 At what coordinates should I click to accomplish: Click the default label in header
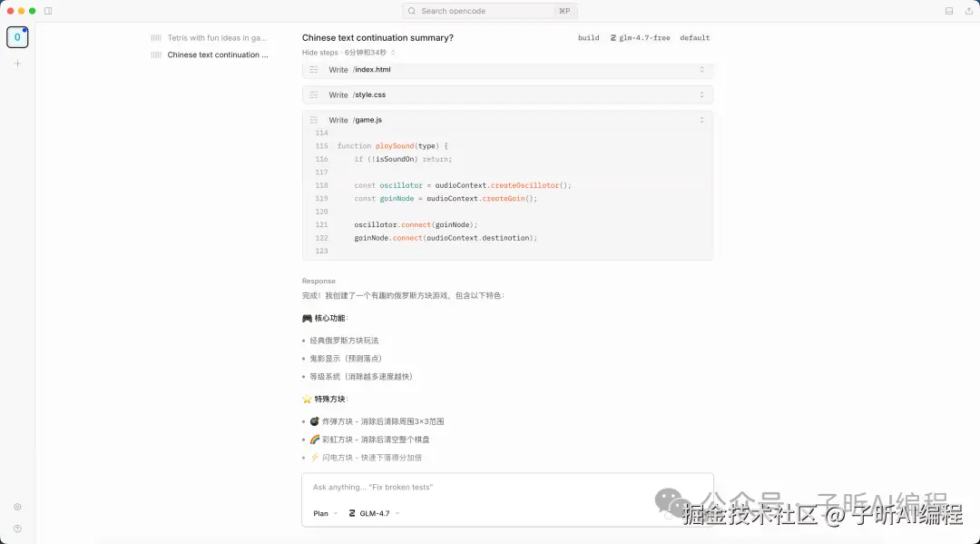(x=694, y=38)
